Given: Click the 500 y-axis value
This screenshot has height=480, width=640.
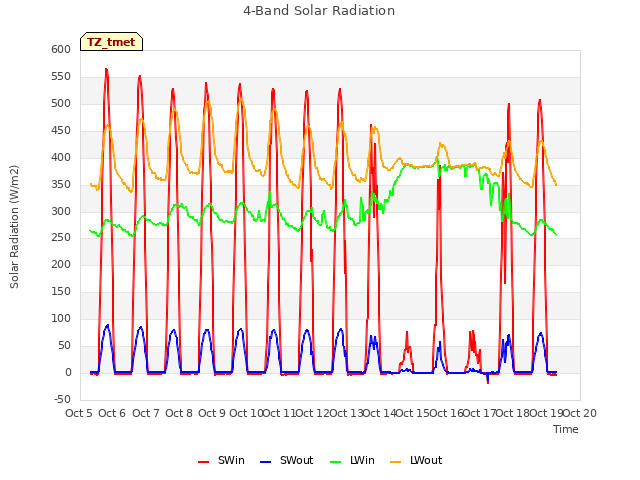Looking at the screenshot, I should [61, 103].
